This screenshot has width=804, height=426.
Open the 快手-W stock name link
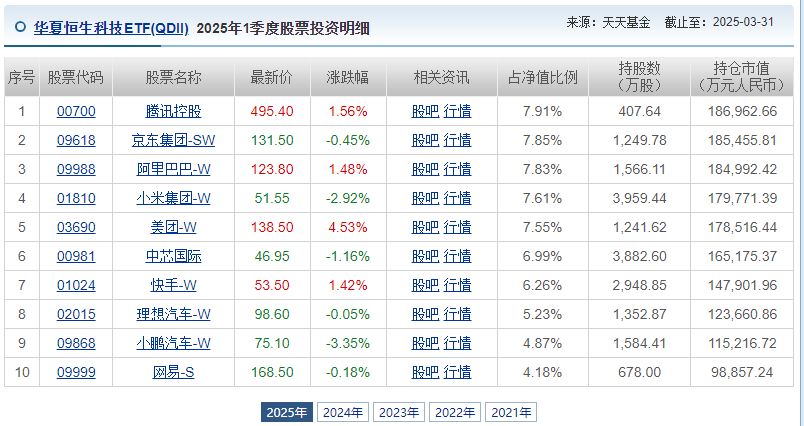coord(173,285)
